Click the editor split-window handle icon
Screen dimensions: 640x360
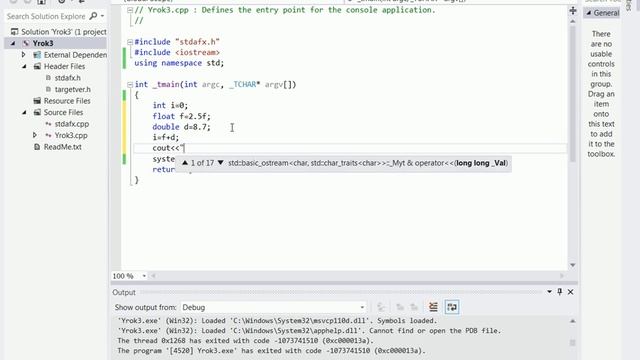573,11
